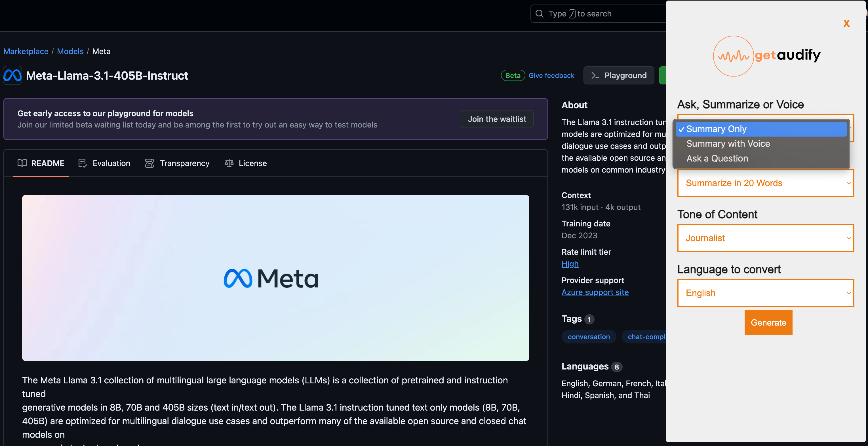Viewport: 868px width, 446px height.
Task: Close the getaudify panel with the X
Action: coord(846,23)
